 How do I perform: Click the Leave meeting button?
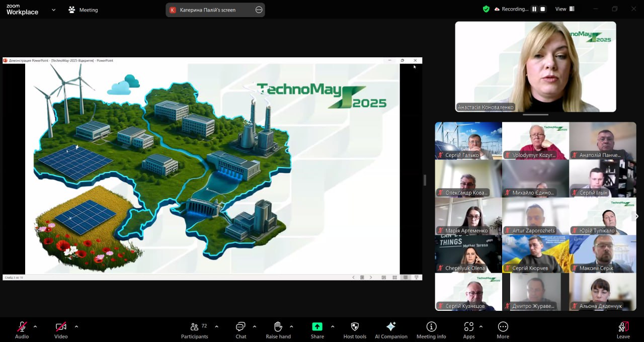point(623,330)
